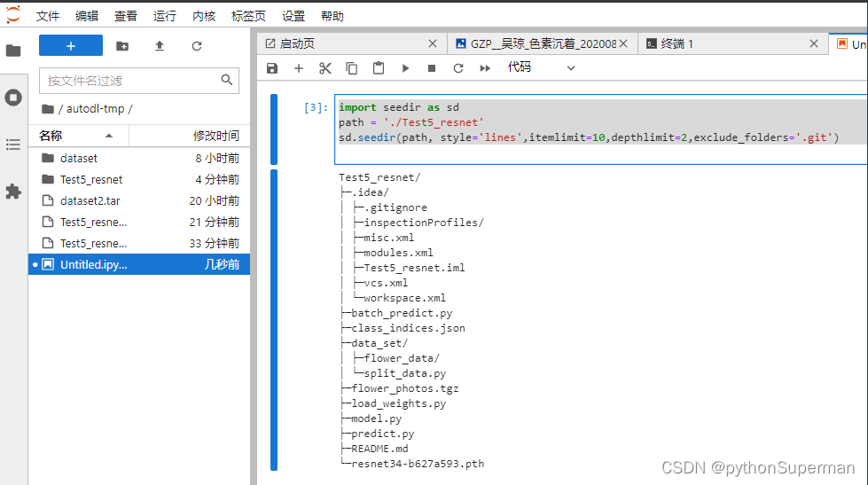This screenshot has height=485, width=868.
Task: Open the 内核 menu
Action: 204,16
